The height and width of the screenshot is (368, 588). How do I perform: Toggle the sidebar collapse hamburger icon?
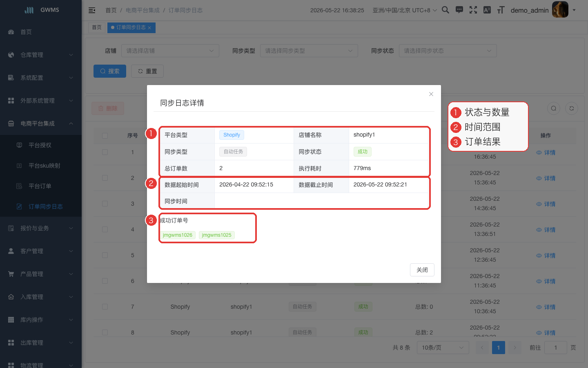pyautogui.click(x=92, y=10)
